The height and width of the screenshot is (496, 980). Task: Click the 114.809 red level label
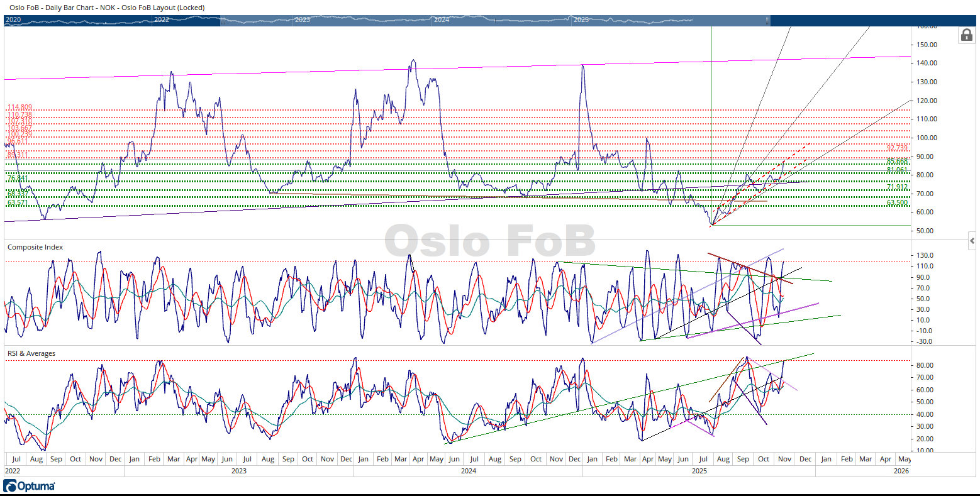click(x=19, y=107)
